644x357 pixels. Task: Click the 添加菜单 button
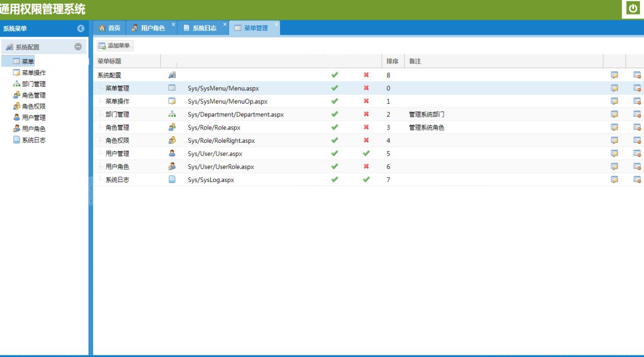114,46
